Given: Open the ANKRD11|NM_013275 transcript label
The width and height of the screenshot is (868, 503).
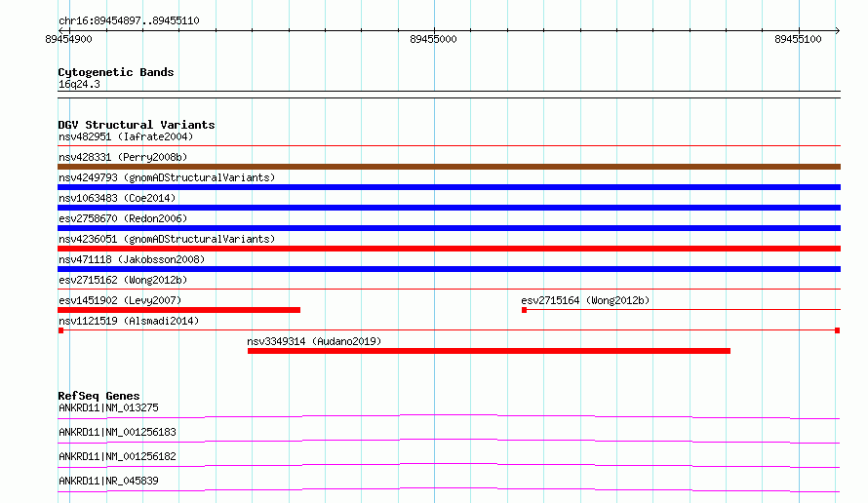Looking at the screenshot, I should [108, 407].
